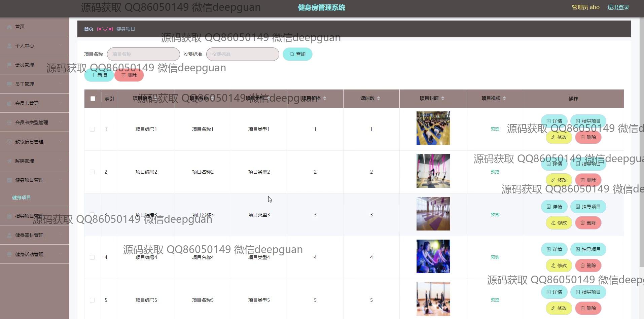
Task: Click the 查询 search button
Action: point(297,54)
